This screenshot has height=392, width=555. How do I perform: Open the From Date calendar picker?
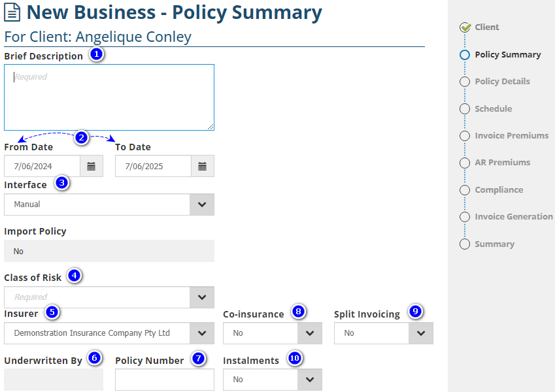(92, 166)
